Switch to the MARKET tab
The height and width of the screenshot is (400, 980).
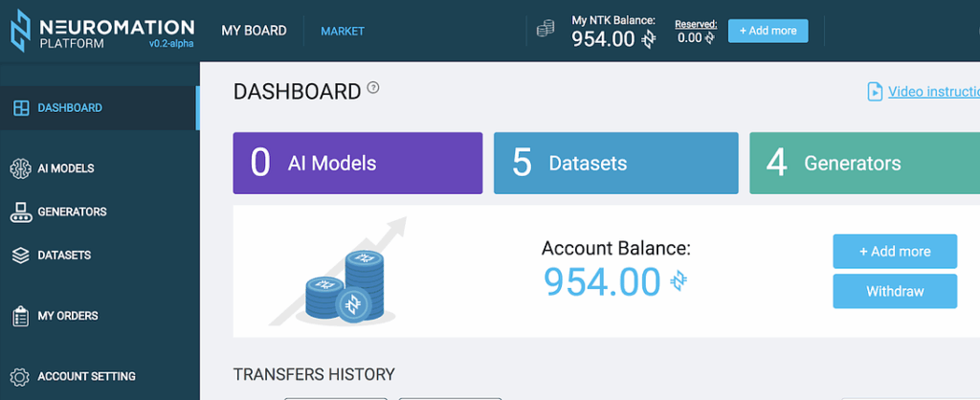343,32
